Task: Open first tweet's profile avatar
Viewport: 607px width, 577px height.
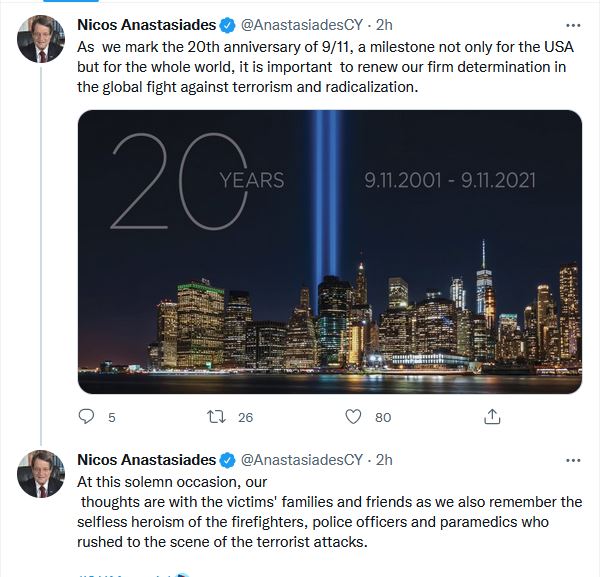Action: (x=41, y=39)
